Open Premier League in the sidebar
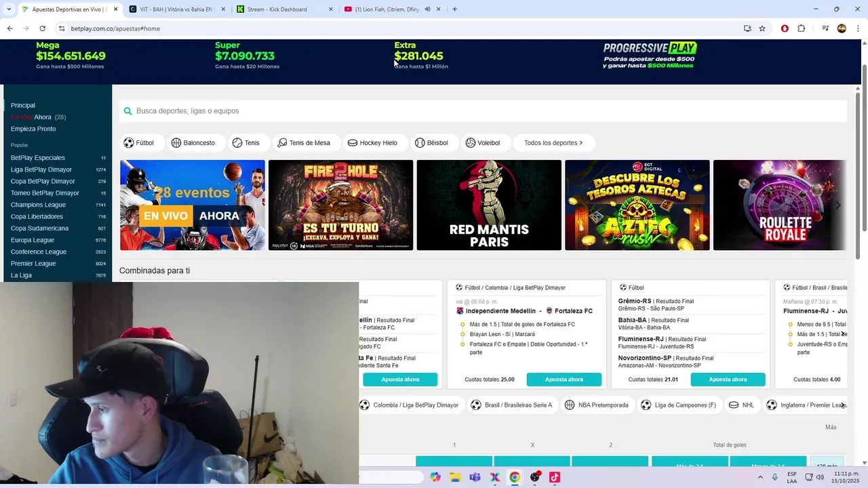This screenshot has width=868, height=488. click(58, 264)
